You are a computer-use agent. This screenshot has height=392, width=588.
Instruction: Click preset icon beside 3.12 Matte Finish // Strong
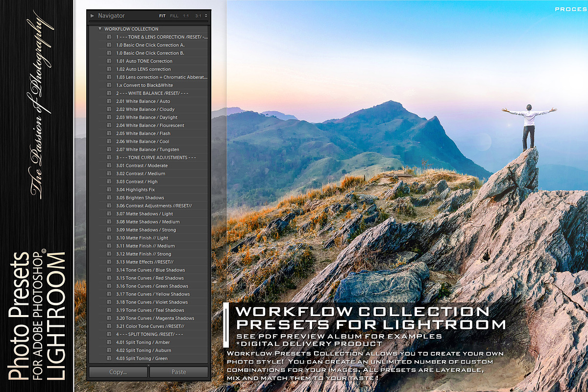[109, 254]
